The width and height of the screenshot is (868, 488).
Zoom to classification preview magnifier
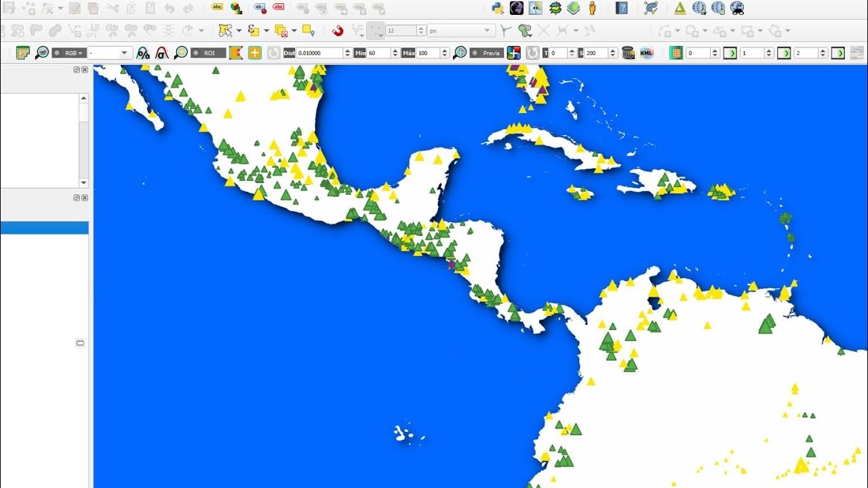[x=460, y=53]
